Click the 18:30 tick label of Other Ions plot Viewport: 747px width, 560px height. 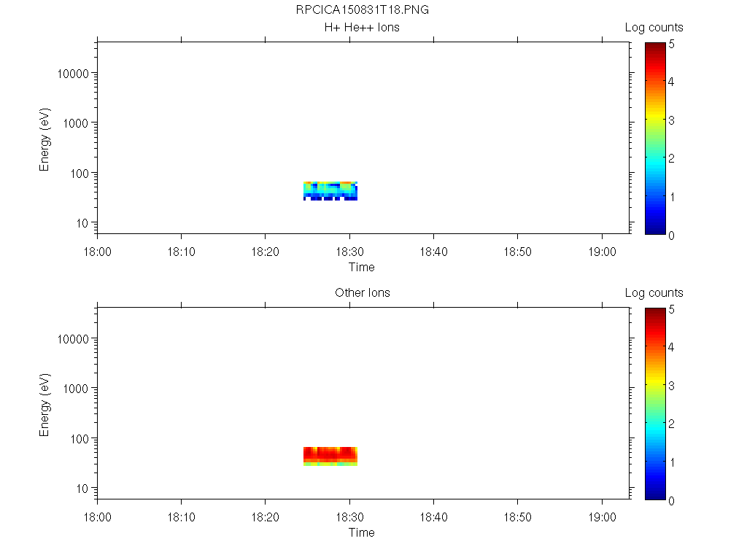(x=349, y=517)
